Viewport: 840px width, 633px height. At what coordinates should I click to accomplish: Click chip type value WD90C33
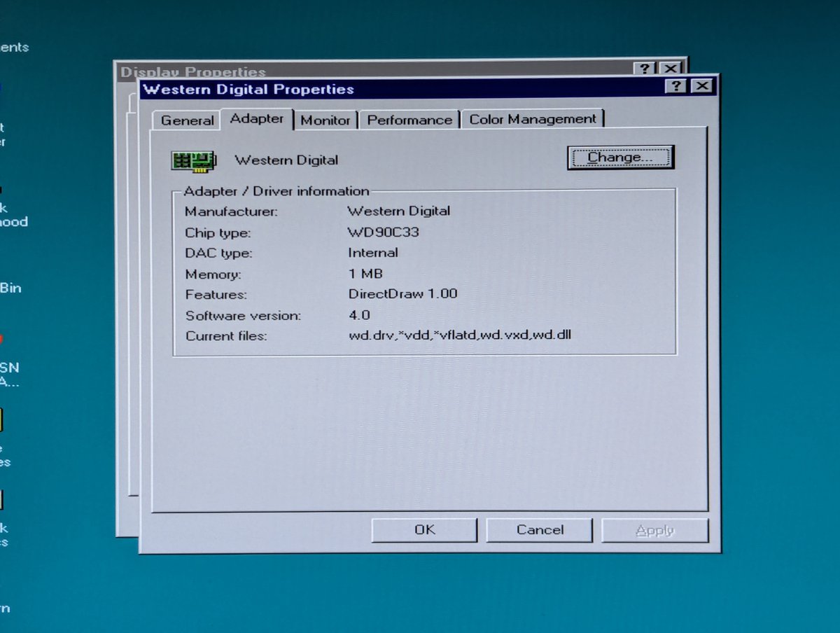[x=383, y=232]
